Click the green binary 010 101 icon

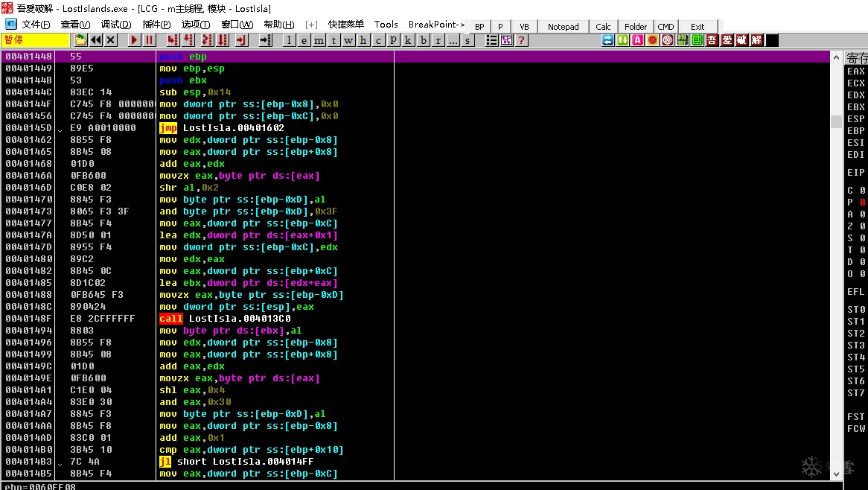(x=683, y=40)
